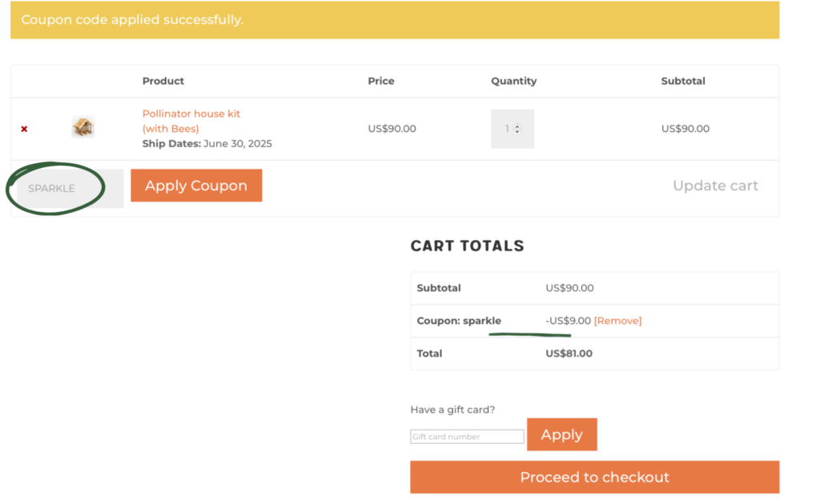820x504 pixels.
Task: Click the Product column header
Action: tap(163, 81)
